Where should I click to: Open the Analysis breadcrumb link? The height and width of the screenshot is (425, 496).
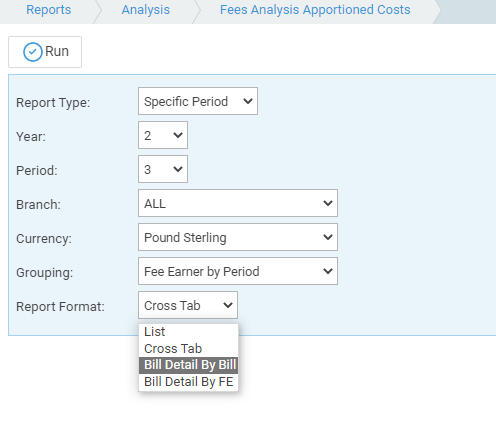146,10
